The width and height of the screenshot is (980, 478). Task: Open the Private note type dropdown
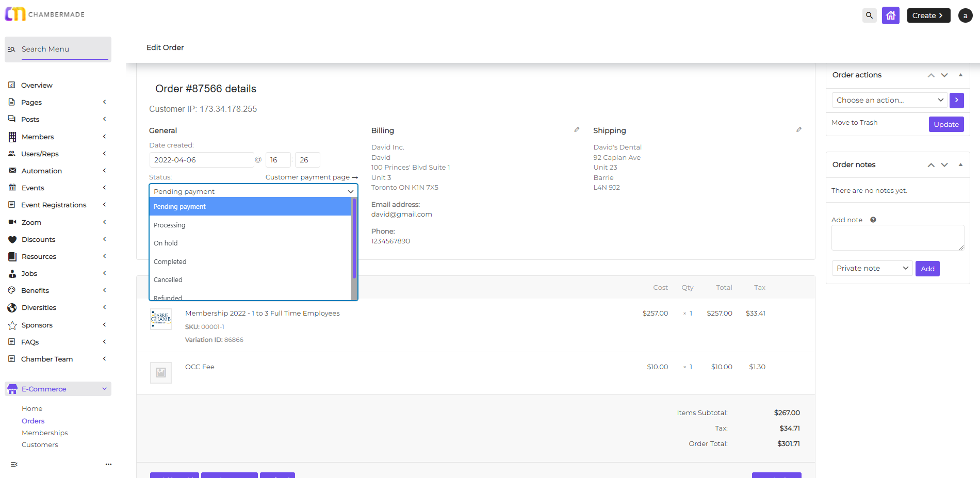(x=872, y=268)
